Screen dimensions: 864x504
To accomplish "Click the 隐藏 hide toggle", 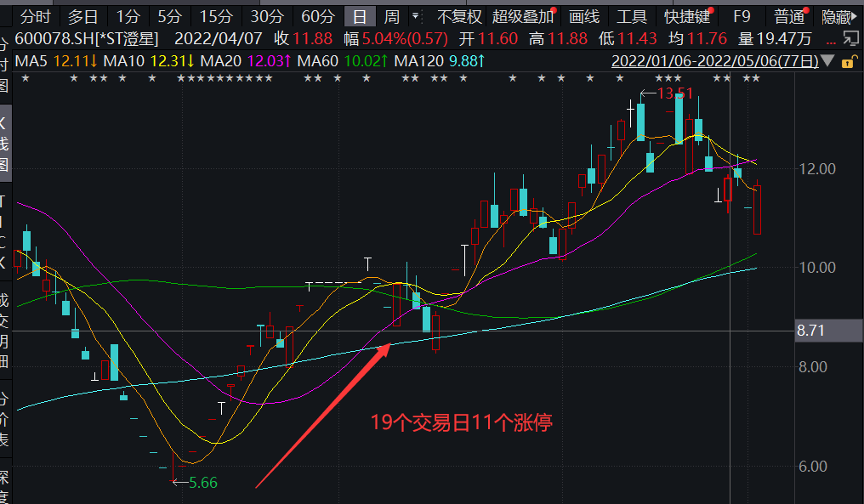I will [x=840, y=16].
